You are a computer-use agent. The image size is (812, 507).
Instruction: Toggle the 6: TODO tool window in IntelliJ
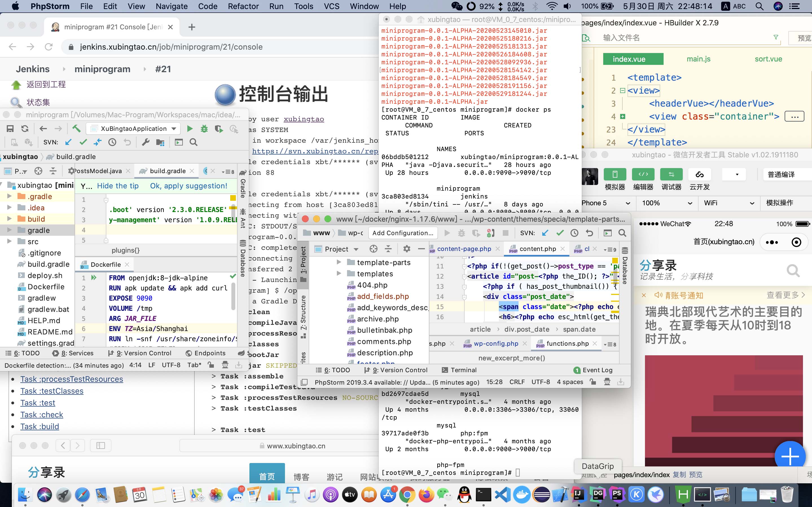(23, 353)
